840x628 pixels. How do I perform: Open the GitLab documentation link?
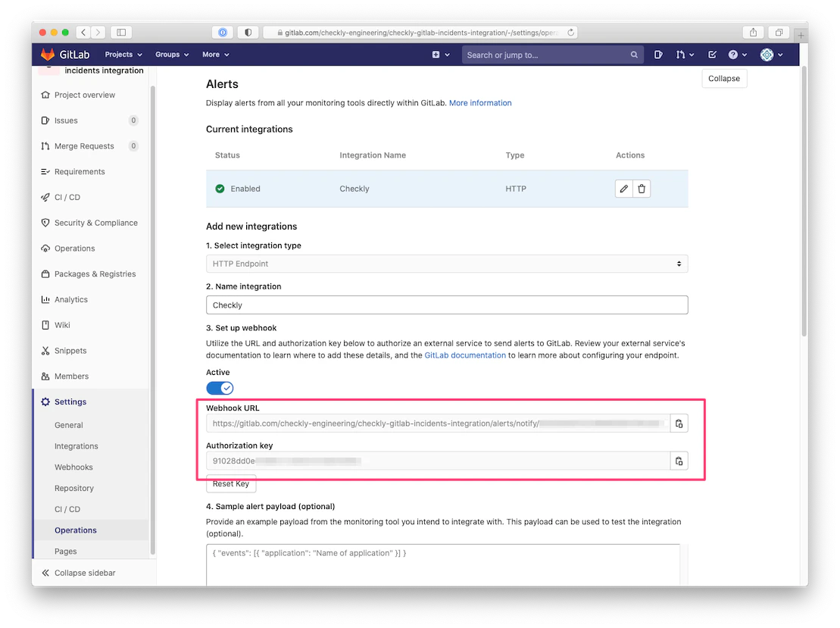tap(464, 355)
